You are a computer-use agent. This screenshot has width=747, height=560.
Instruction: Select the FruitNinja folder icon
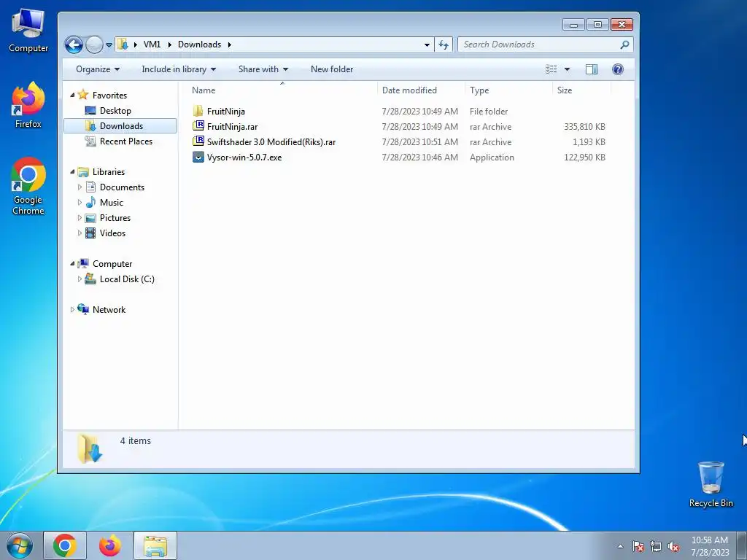click(198, 111)
